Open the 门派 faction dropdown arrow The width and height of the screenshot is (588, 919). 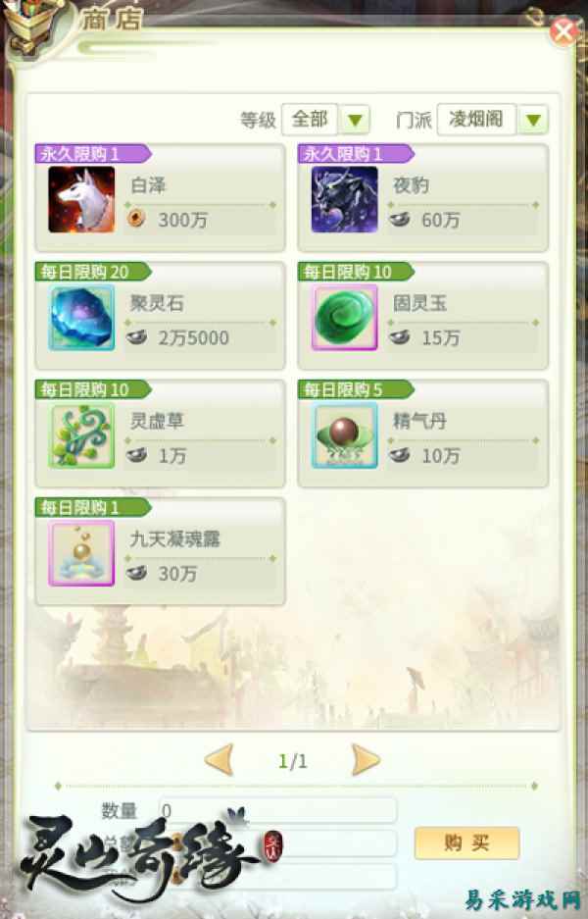(x=533, y=121)
